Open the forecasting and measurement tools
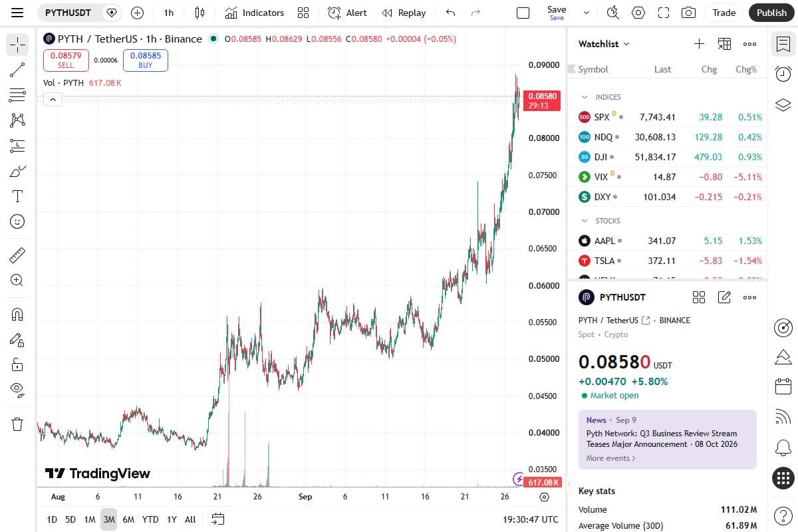The image size is (798, 532). [17, 145]
